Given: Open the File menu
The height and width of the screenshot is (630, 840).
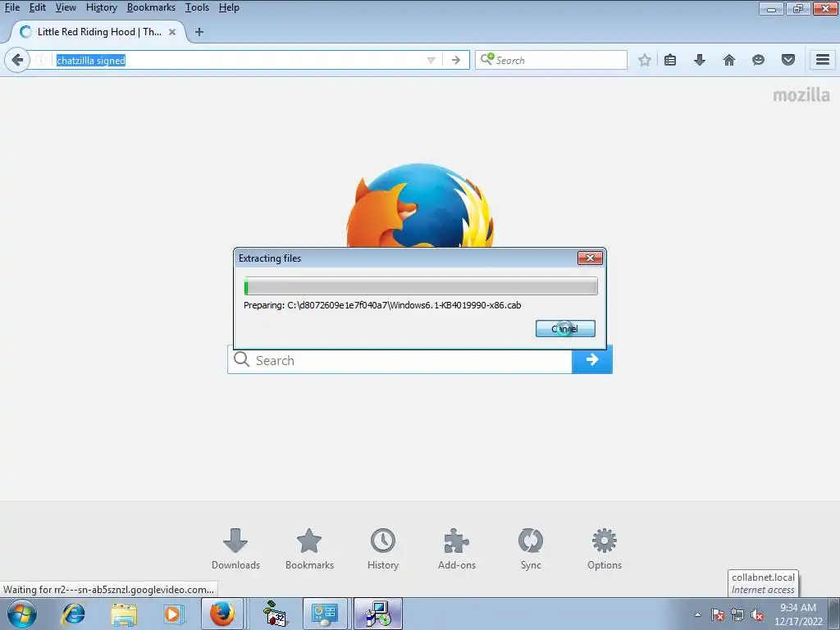Looking at the screenshot, I should click(11, 7).
